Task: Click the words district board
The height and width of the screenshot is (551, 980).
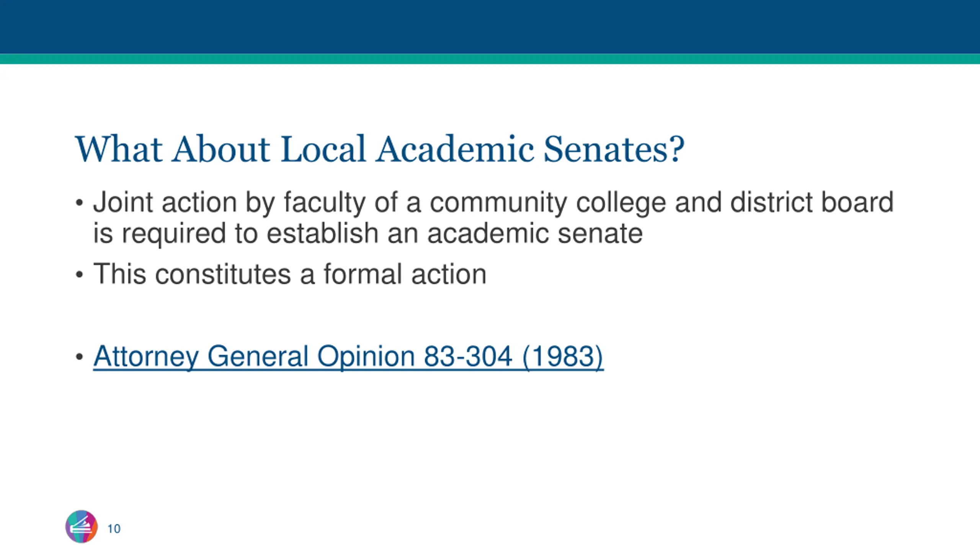Action: (812, 202)
